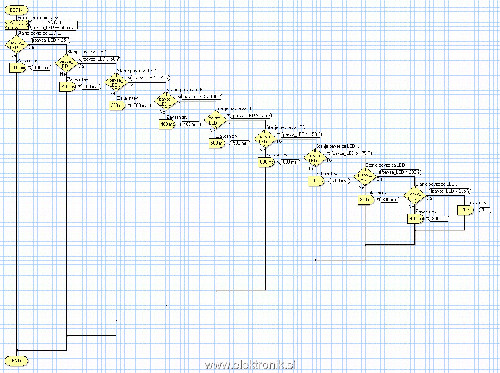Screen dimensions: 500x373
Task: Open the www.elektronik.si watermark link
Action: (x=250, y=365)
